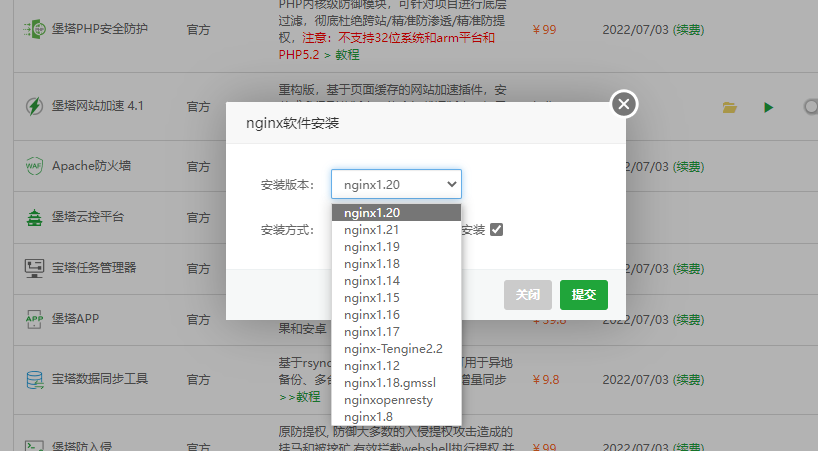Click the Apache防火墙 WAF icon
This screenshot has width=818, height=451.
[34, 166]
